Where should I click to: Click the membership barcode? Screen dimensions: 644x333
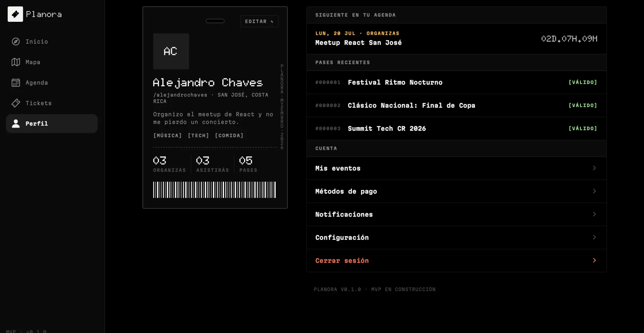pos(215,190)
